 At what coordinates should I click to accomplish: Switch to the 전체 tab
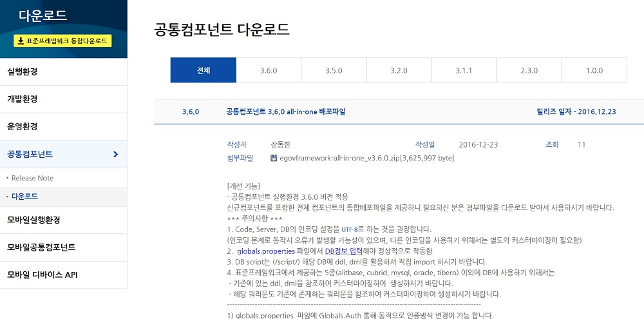coord(204,70)
